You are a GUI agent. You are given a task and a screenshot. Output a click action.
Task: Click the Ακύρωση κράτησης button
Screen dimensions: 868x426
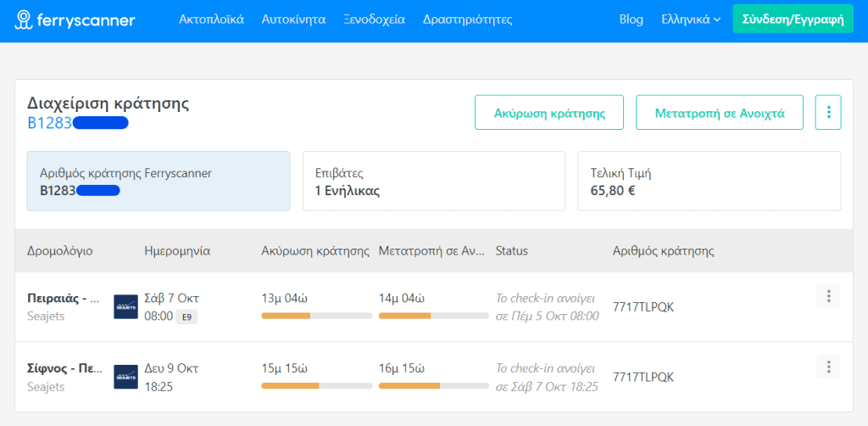click(x=548, y=112)
